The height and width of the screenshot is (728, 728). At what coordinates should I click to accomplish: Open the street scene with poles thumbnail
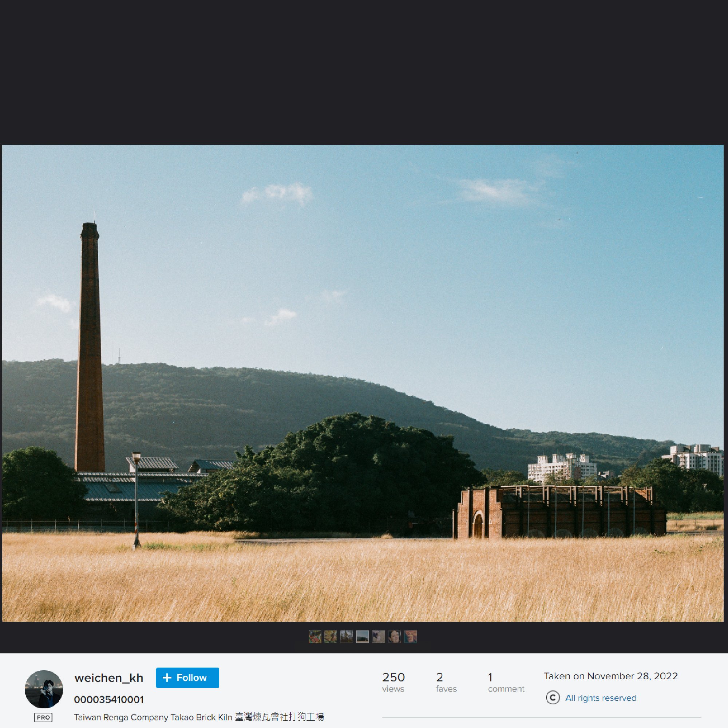tap(346, 637)
